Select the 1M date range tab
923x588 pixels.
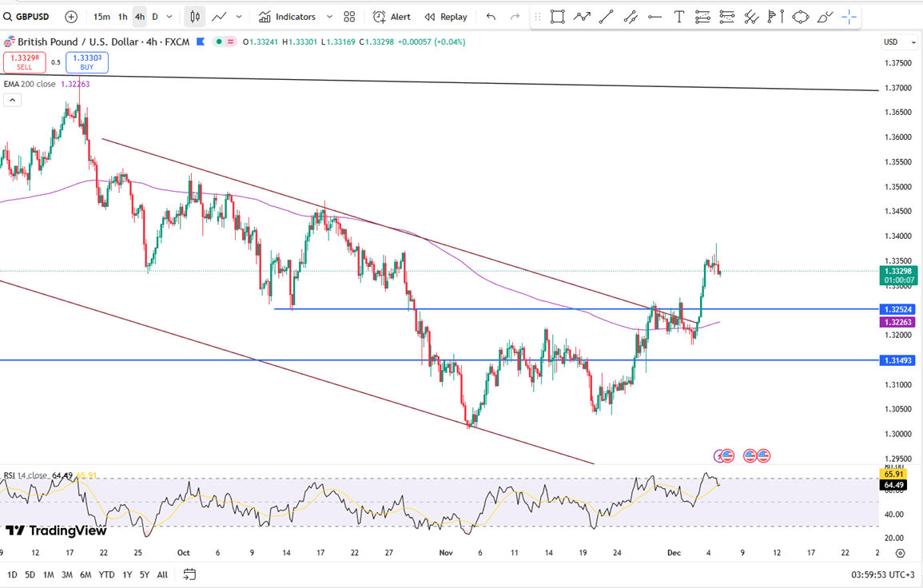48,574
